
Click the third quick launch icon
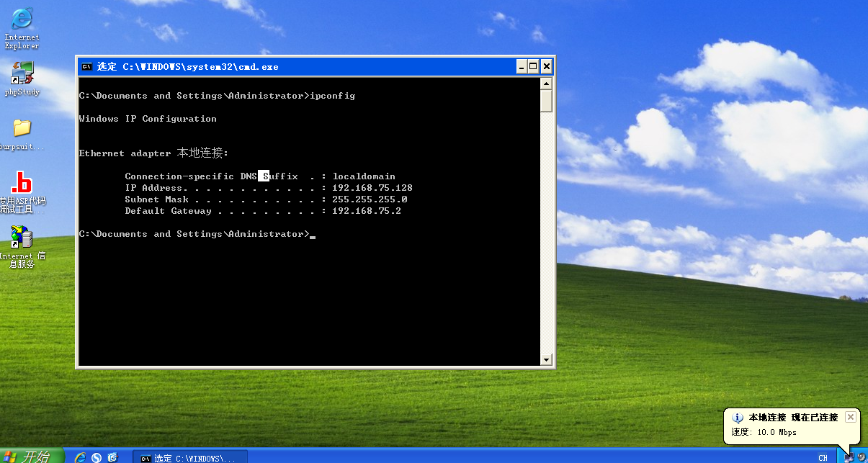point(112,457)
